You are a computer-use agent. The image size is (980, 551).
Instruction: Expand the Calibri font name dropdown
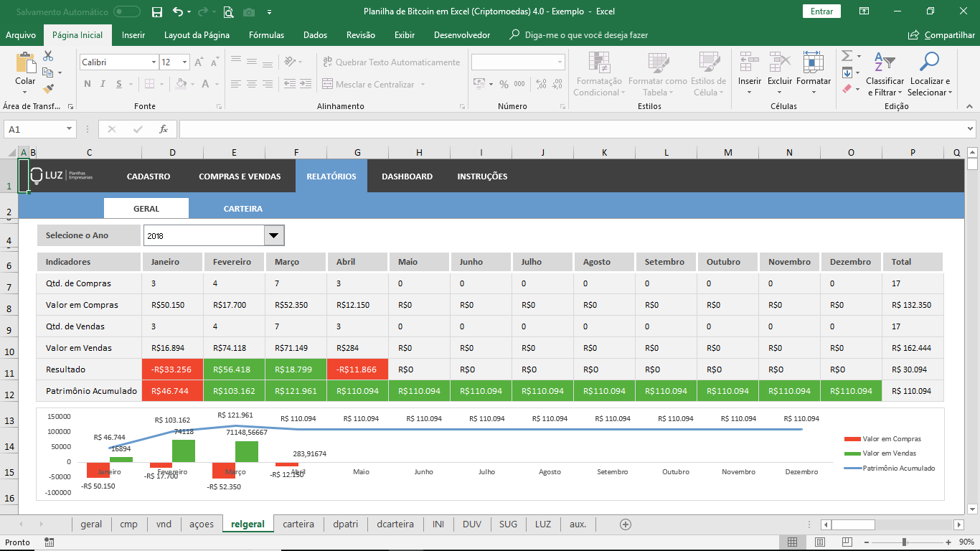pyautogui.click(x=154, y=62)
